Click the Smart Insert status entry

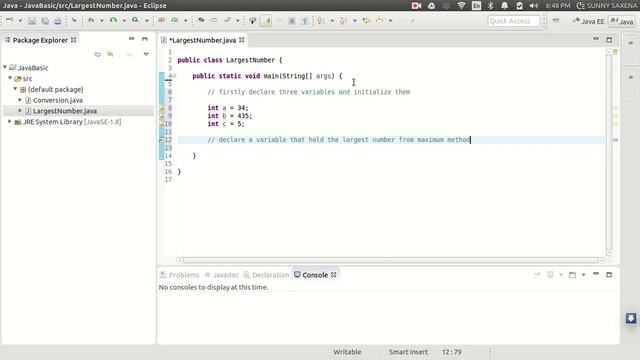[408, 352]
